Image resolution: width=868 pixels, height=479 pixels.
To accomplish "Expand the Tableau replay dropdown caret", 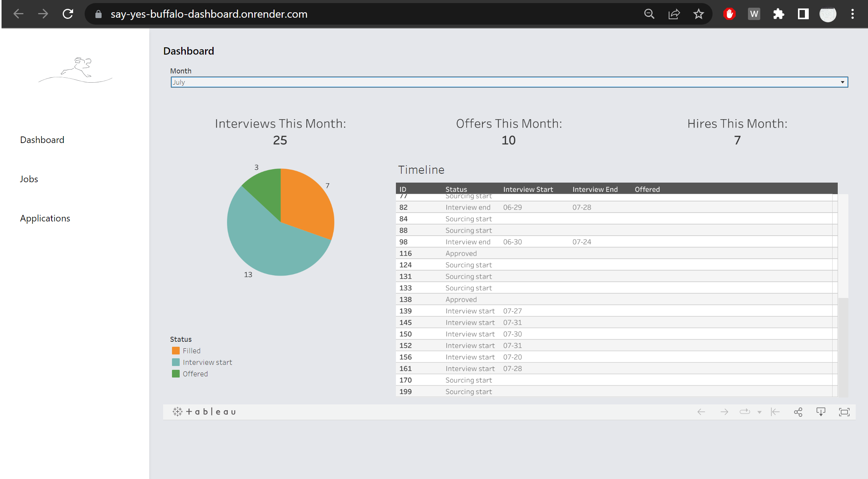I will [x=759, y=412].
